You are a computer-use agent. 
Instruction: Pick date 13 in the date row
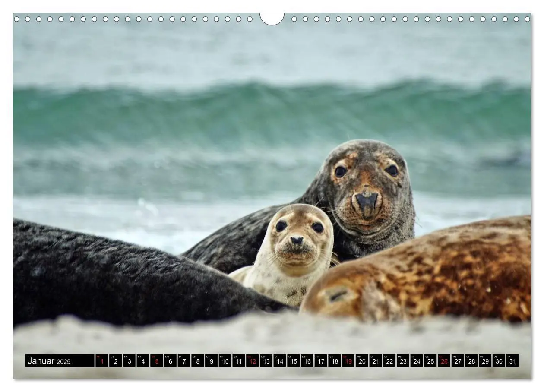(x=266, y=361)
